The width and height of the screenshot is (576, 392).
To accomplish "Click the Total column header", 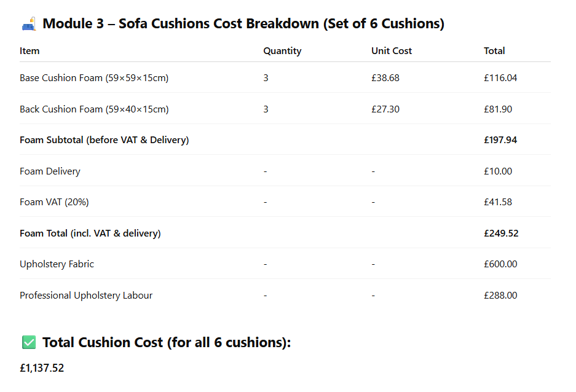I will [x=494, y=51].
